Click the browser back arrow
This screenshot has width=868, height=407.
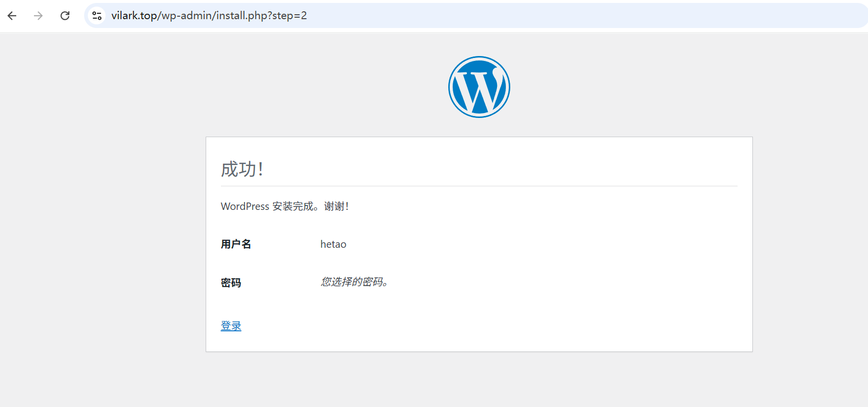12,16
